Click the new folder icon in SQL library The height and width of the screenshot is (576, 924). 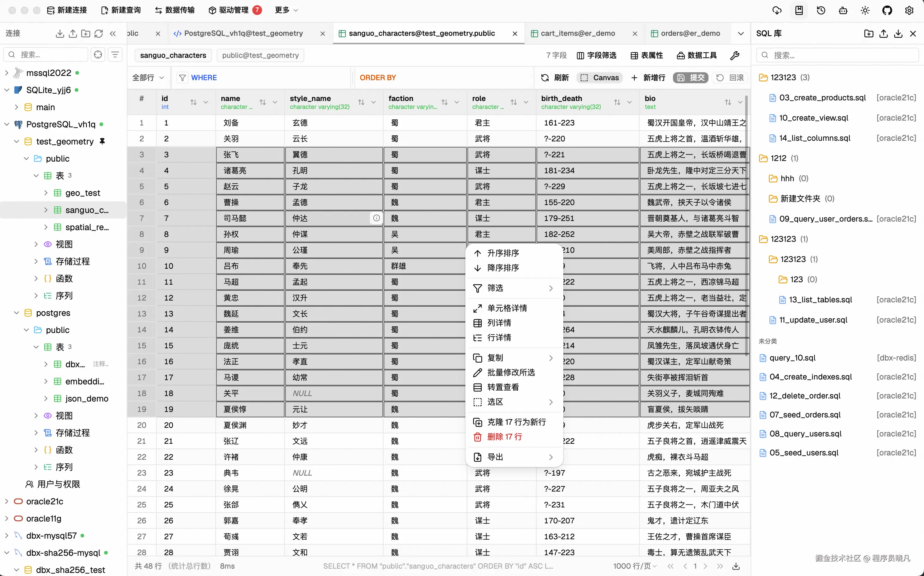pos(869,34)
